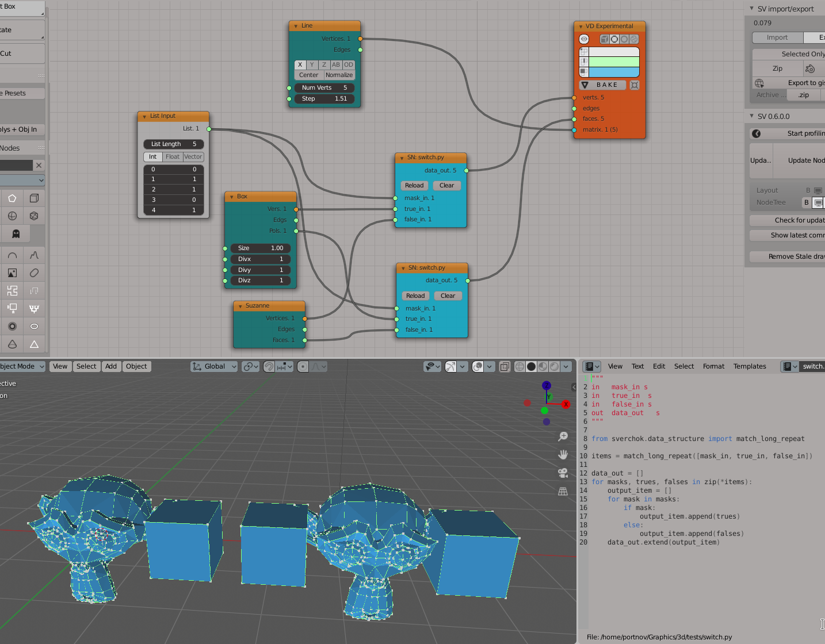Click the globe icon beside Export to gist
The height and width of the screenshot is (644, 825).
point(759,83)
